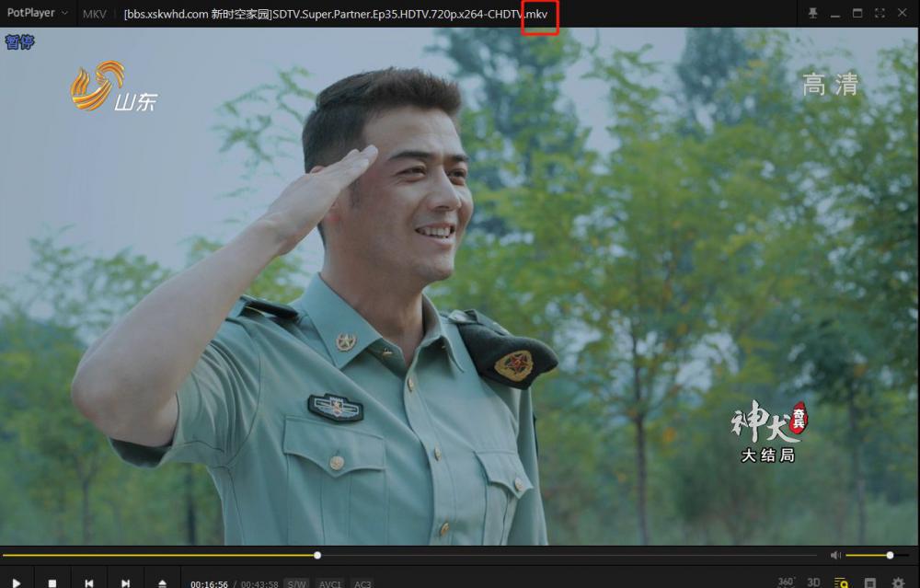Resume playback with the play button
Viewport: 920px width, 588px height.
click(x=17, y=582)
